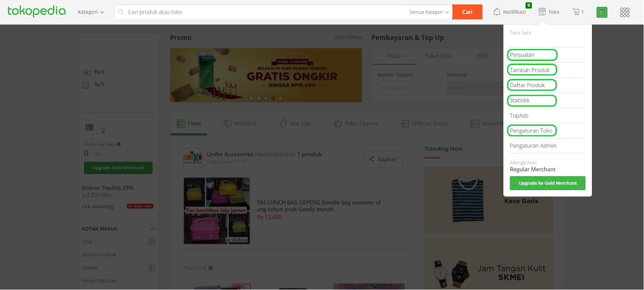Open the Toko shop icon menu
The image size is (644, 290).
542,12
